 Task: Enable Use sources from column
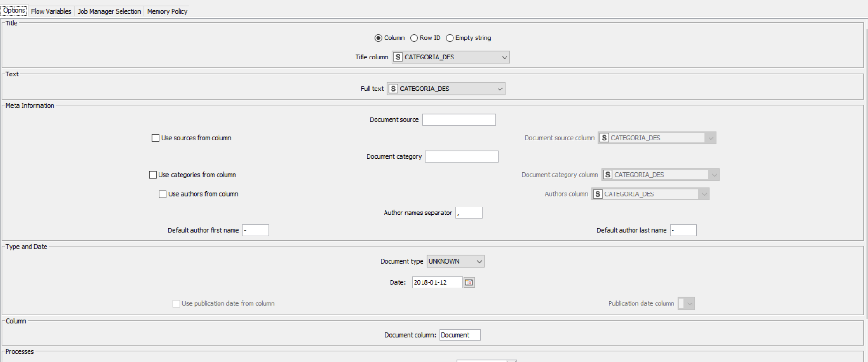click(156, 138)
